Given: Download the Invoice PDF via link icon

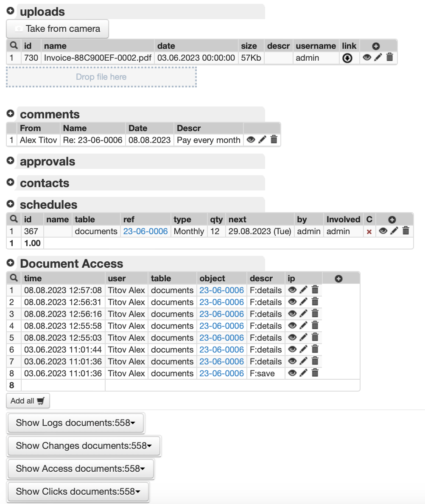Looking at the screenshot, I should pyautogui.click(x=347, y=59).
